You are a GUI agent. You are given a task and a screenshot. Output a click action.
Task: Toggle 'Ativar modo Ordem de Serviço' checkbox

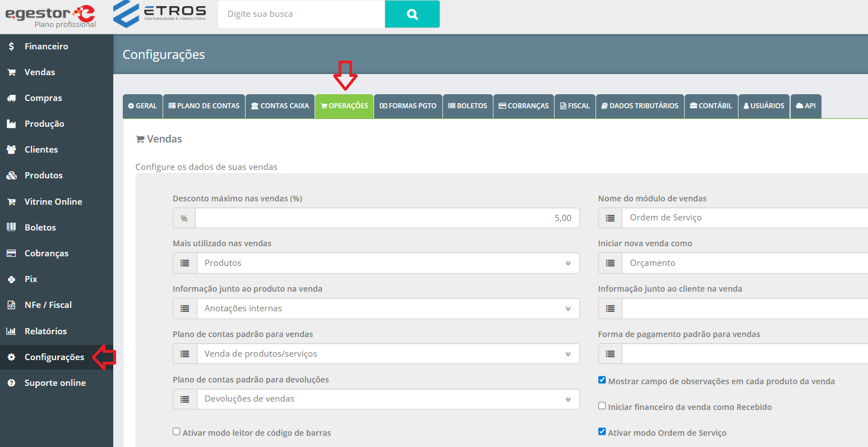coord(602,432)
